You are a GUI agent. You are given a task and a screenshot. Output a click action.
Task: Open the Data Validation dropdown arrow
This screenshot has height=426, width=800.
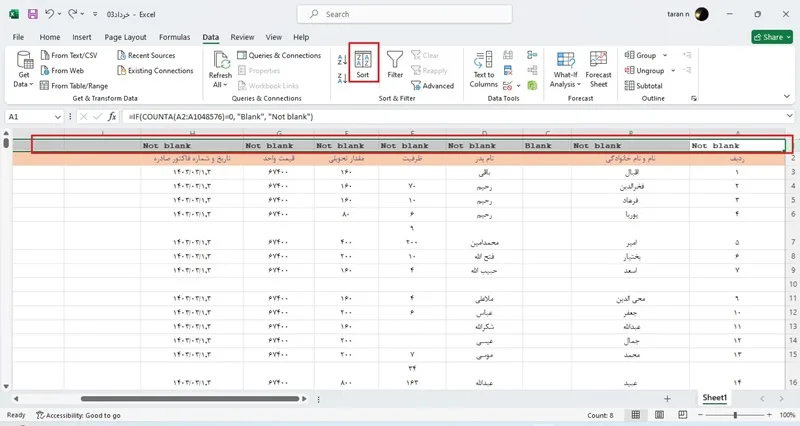(x=518, y=86)
